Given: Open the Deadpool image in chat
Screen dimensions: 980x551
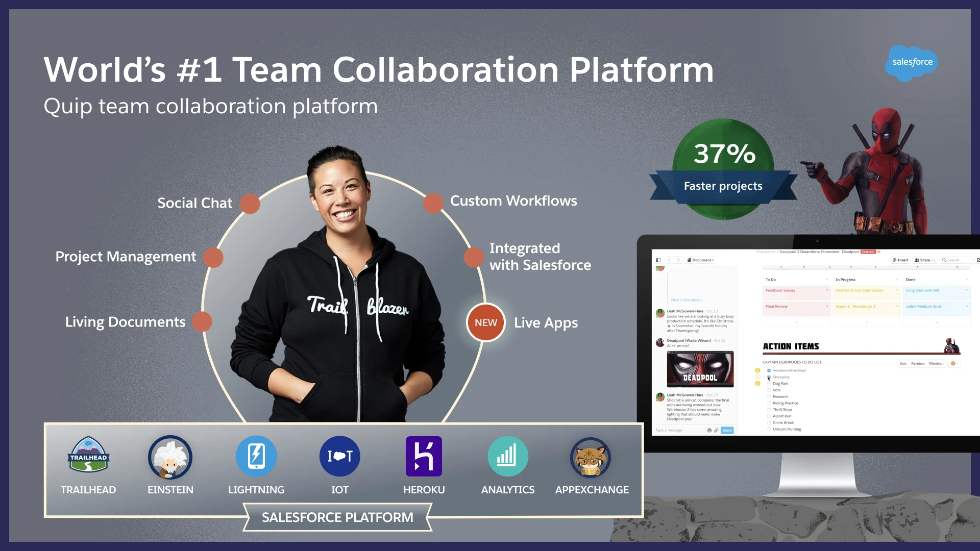Looking at the screenshot, I should tap(700, 369).
